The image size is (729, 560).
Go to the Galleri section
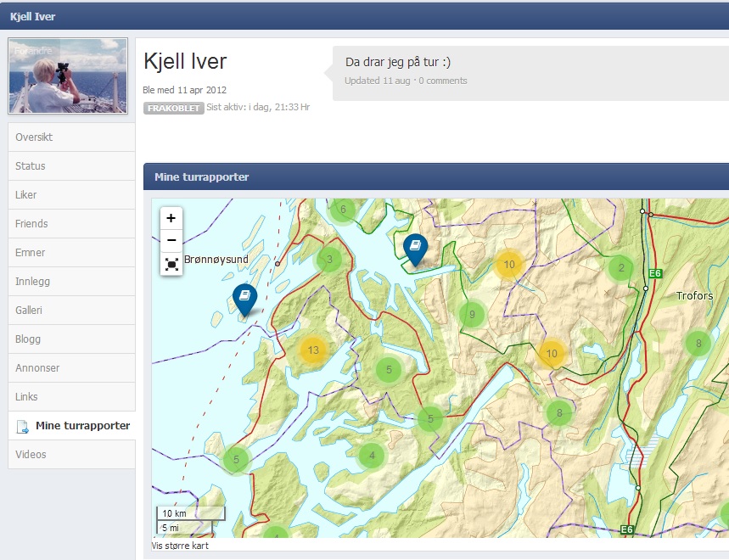point(71,311)
